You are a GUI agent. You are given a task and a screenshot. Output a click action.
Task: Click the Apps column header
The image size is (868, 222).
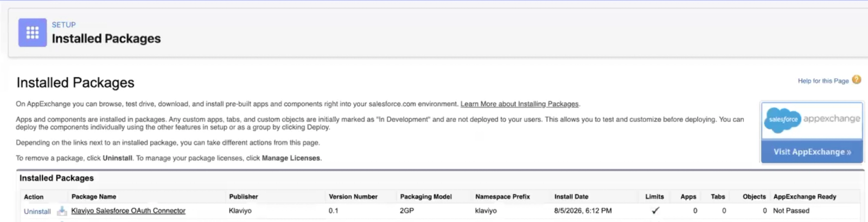pyautogui.click(x=688, y=197)
